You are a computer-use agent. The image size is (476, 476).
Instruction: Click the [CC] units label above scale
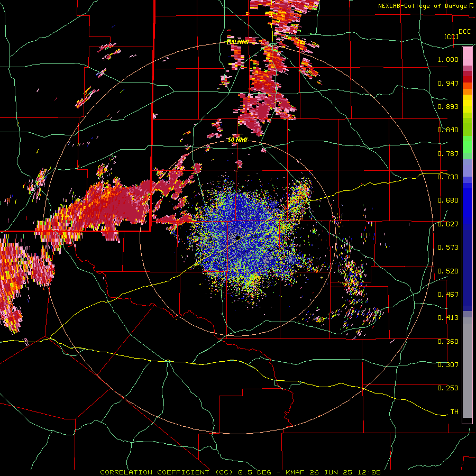point(452,36)
